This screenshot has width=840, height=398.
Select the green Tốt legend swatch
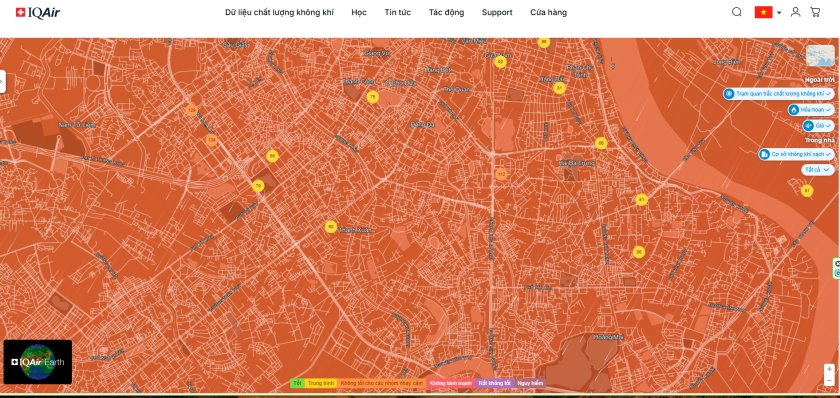pos(297,383)
